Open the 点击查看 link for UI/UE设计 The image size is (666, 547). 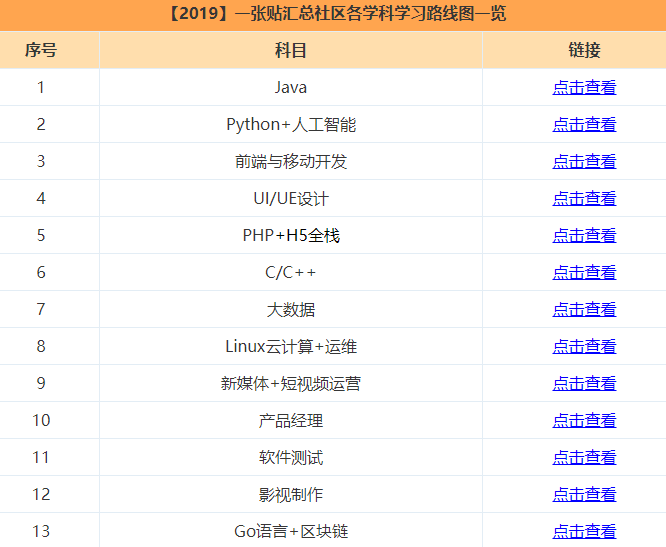584,198
